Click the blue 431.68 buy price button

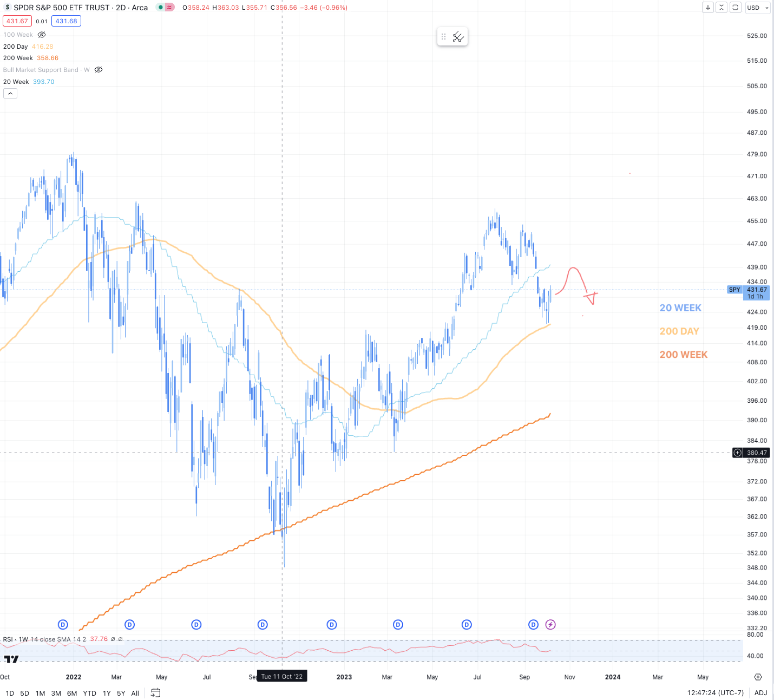pos(66,21)
